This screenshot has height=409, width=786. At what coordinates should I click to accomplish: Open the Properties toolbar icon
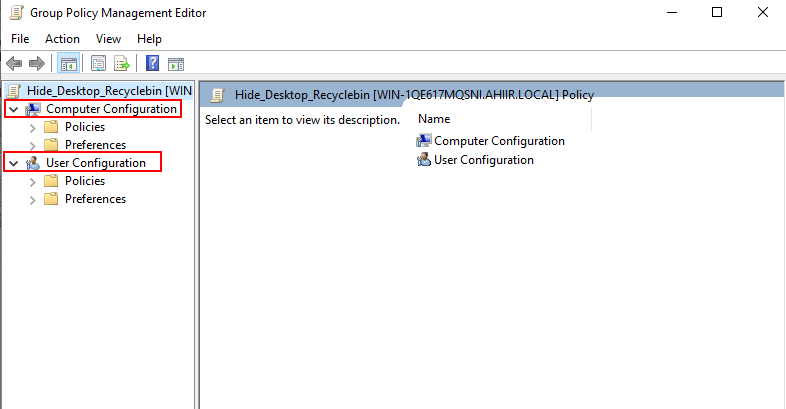point(98,64)
